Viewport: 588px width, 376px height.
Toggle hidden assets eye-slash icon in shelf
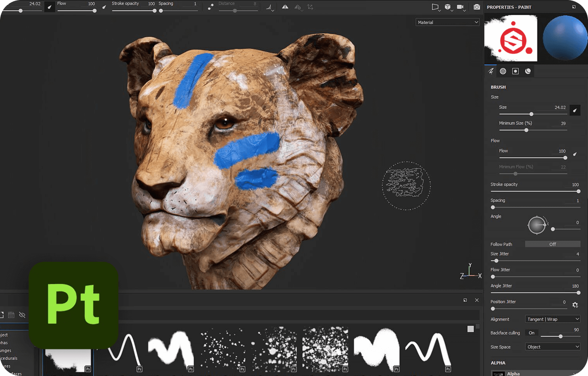[22, 315]
